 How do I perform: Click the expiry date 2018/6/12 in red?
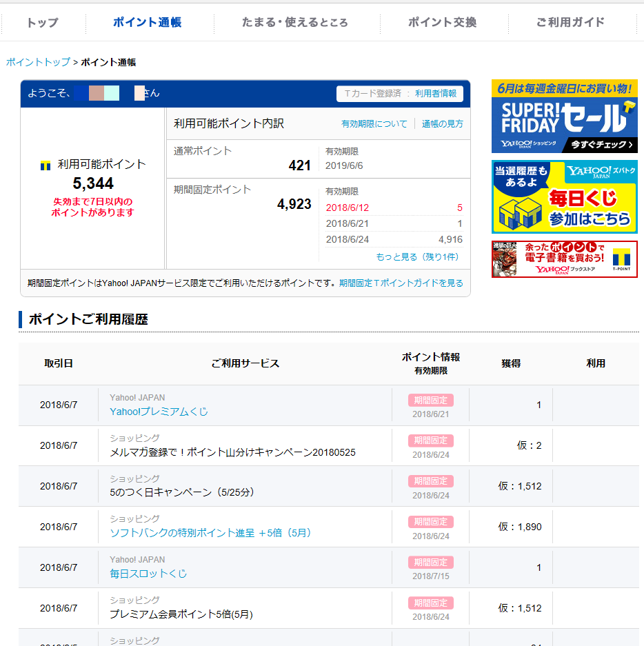tap(348, 208)
